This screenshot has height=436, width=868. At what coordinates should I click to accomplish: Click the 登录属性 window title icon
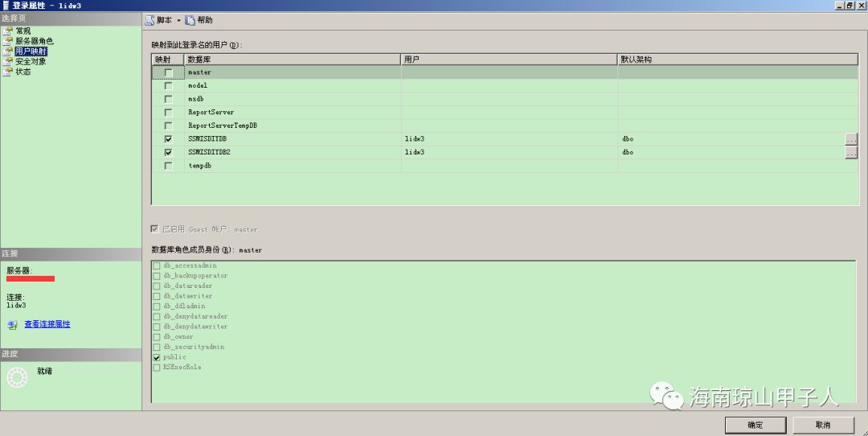point(6,5)
